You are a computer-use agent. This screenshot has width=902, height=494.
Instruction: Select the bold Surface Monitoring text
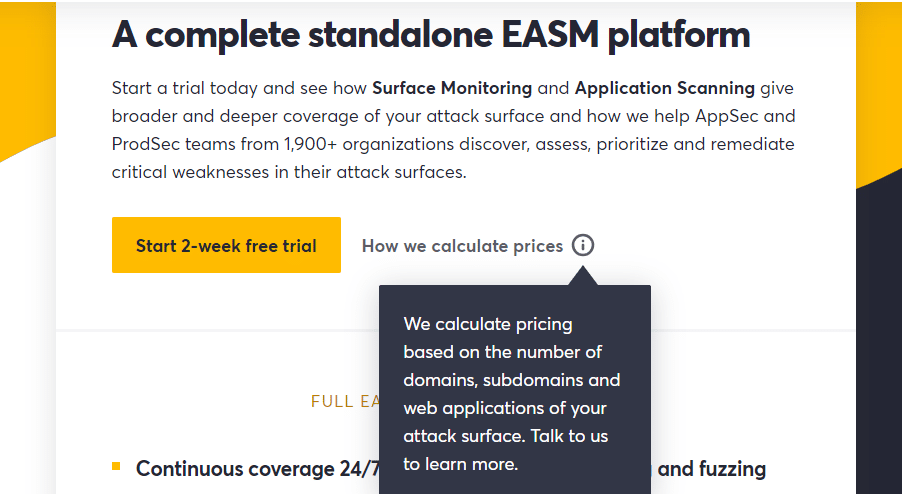(x=452, y=88)
